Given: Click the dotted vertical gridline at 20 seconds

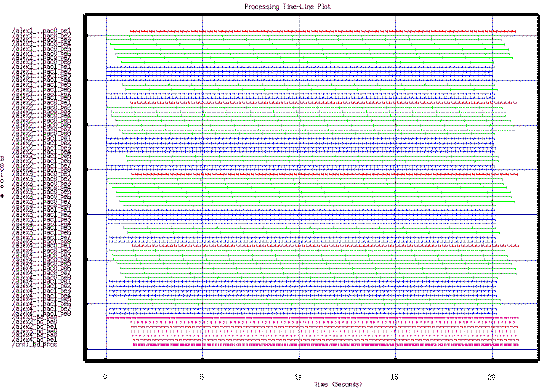Looking at the screenshot, I should tap(493, 188).
